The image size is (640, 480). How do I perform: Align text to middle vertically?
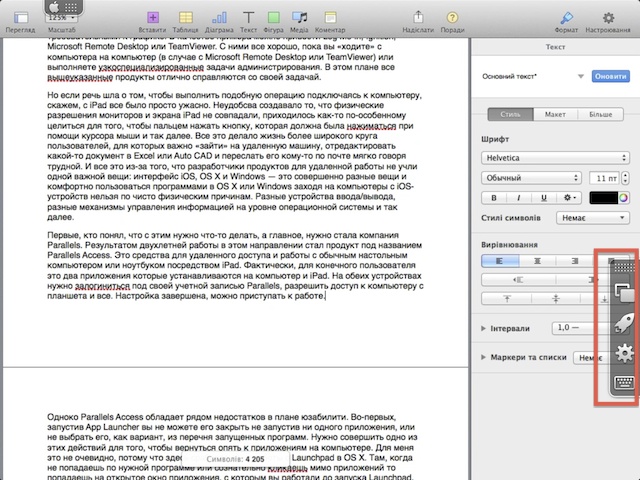pos(556,299)
